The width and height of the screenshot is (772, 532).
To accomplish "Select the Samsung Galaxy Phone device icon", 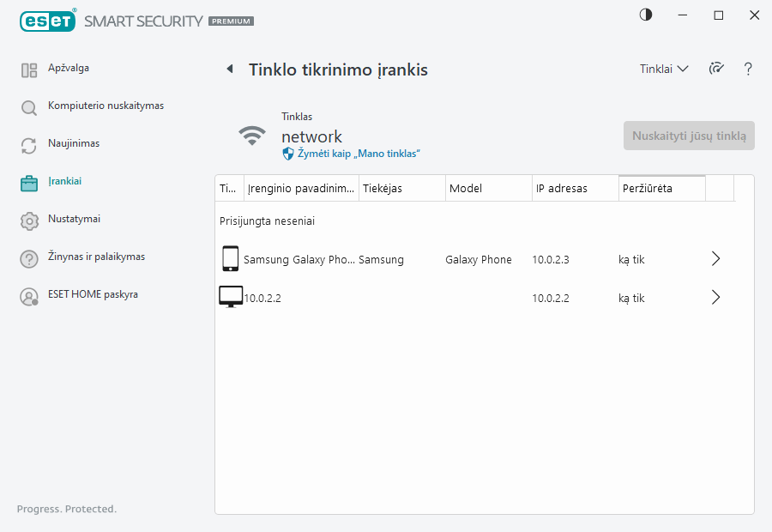I will point(230,259).
